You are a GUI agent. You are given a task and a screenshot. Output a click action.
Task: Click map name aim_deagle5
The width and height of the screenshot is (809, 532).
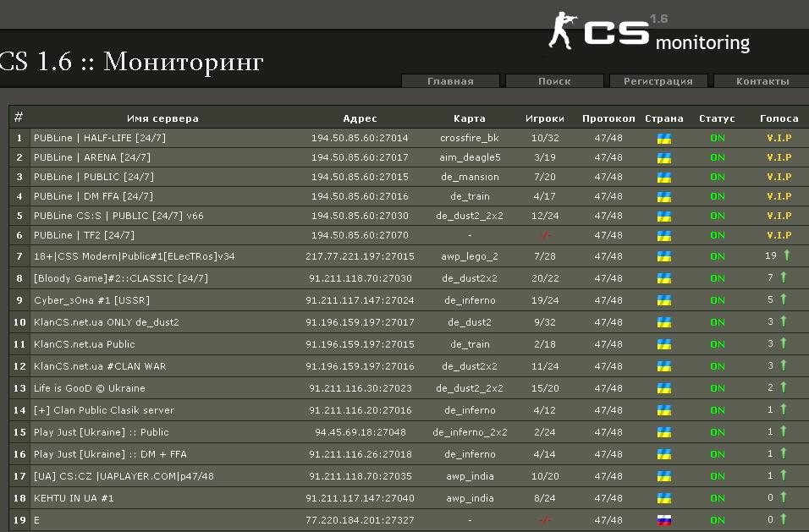(470, 157)
